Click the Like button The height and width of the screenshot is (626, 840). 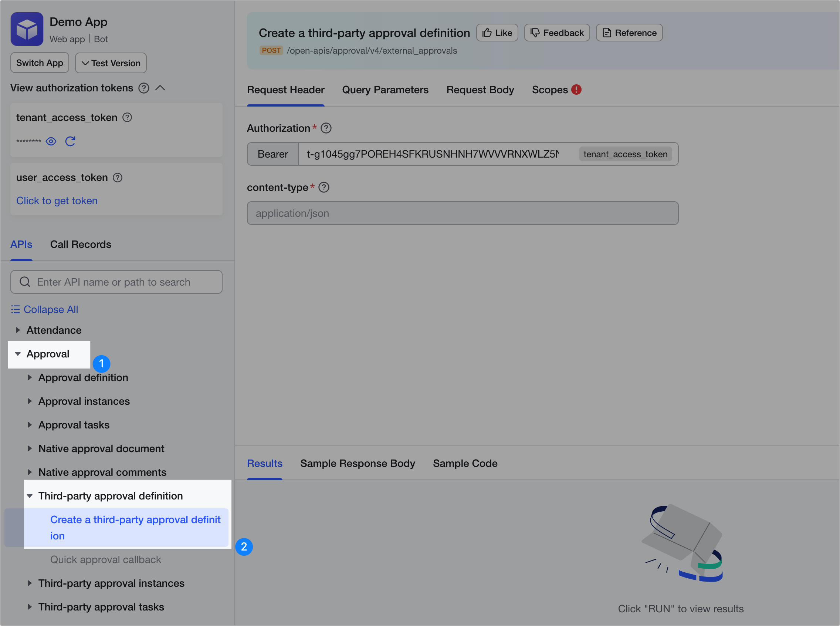(497, 33)
